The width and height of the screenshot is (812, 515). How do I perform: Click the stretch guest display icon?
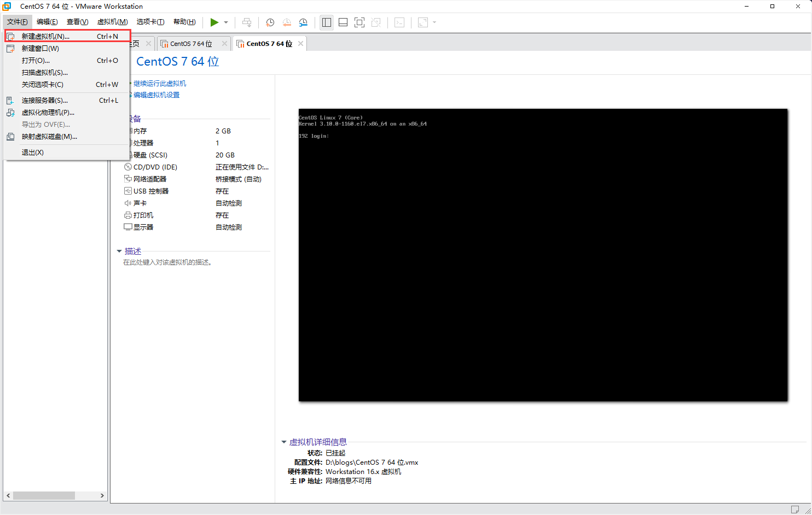tap(423, 22)
